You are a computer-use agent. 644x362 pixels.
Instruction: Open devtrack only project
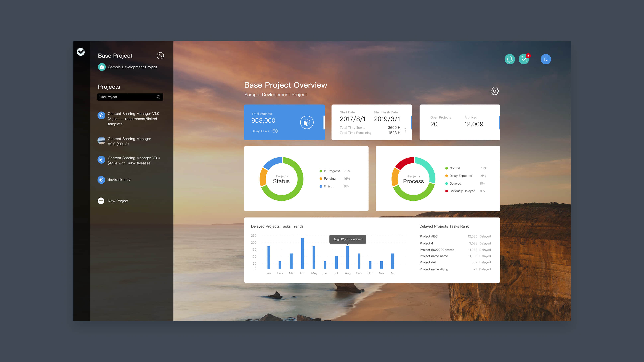pyautogui.click(x=119, y=180)
